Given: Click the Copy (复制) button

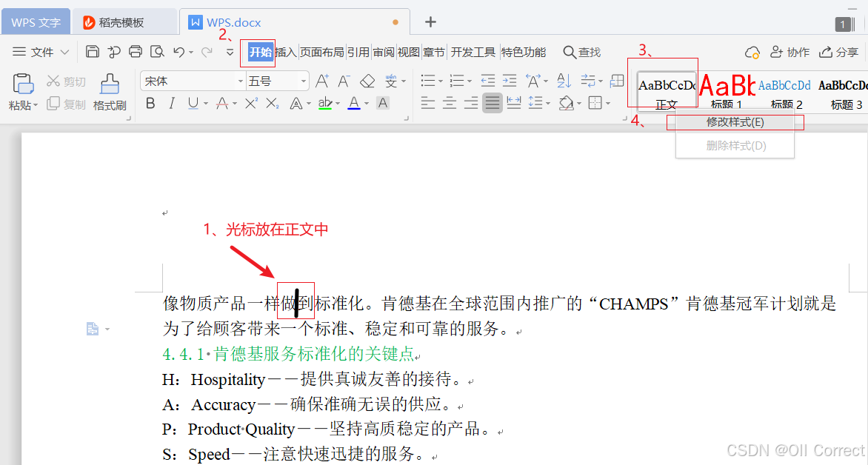Looking at the screenshot, I should 67,104.
